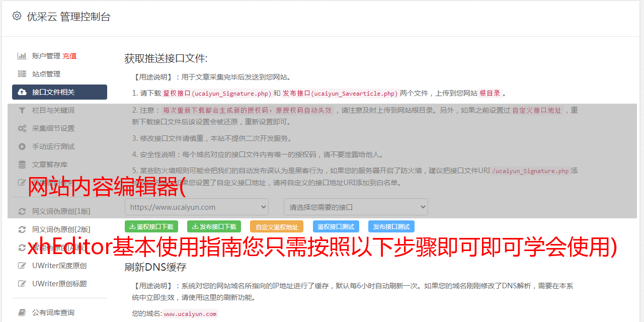Viewport: 644px width, 322px height.
Task: Click the 鉴权接口(ucaiyun_Signature.php) code text
Action: point(217,93)
